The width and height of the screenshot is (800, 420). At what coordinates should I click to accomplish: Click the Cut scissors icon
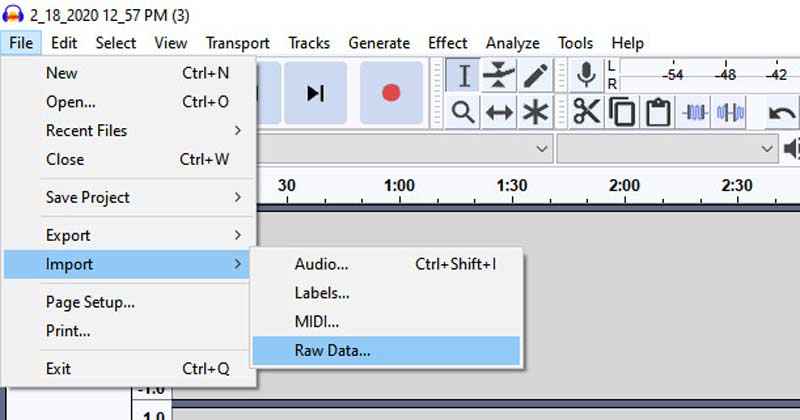coord(587,112)
